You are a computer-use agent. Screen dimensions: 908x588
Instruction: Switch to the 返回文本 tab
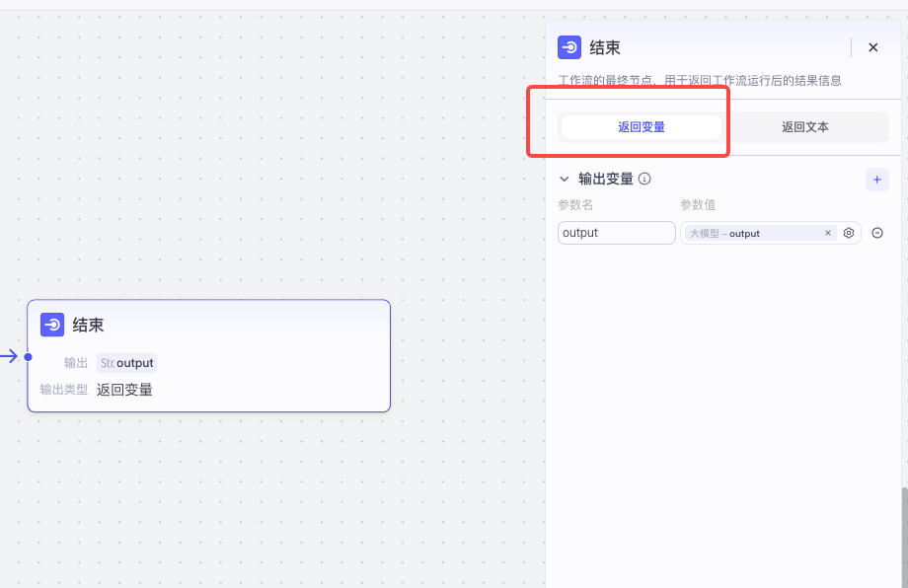(805, 127)
